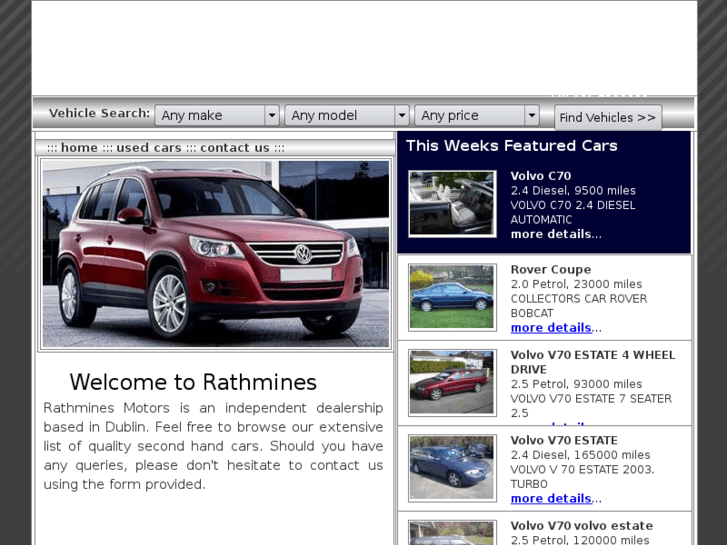Open blue Volvo V70 ESTATE diesel thumbnail

[452, 468]
